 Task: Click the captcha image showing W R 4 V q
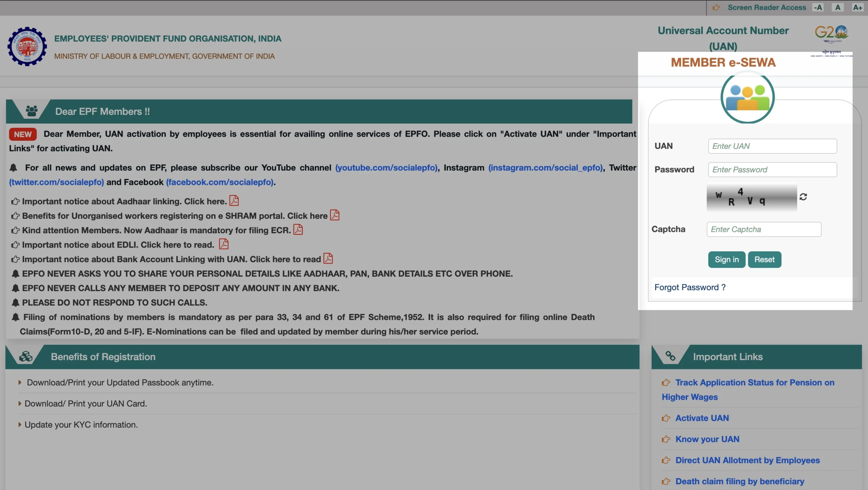click(x=752, y=197)
